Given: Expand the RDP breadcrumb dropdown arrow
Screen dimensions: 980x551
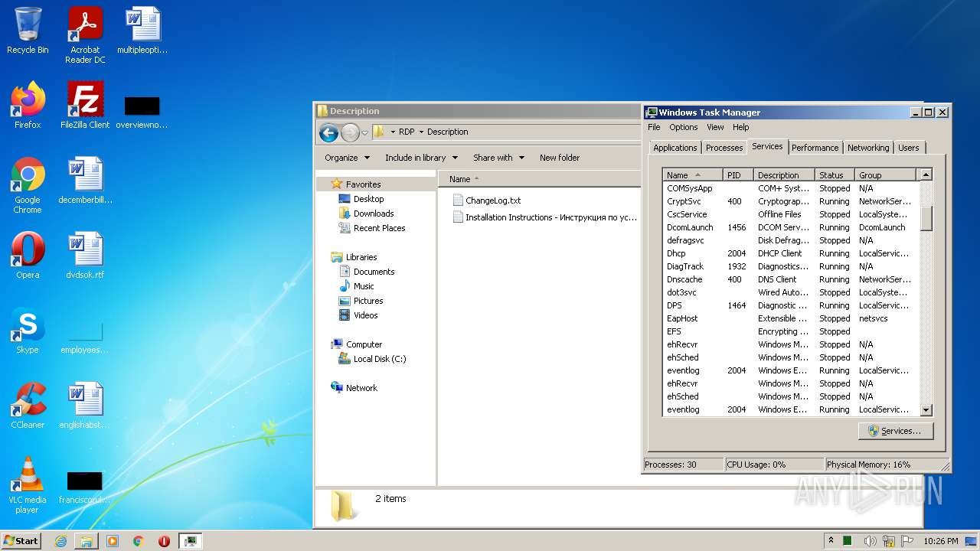Looking at the screenshot, I should [x=420, y=132].
